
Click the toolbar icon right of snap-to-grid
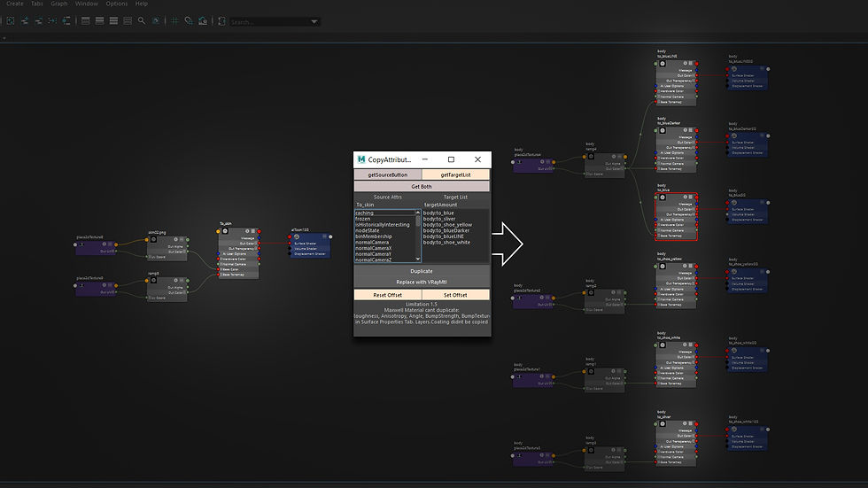click(203, 21)
